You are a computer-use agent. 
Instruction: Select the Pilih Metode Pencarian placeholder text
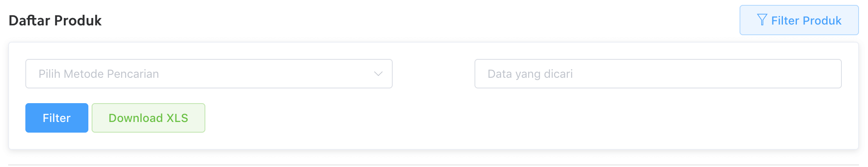(99, 74)
